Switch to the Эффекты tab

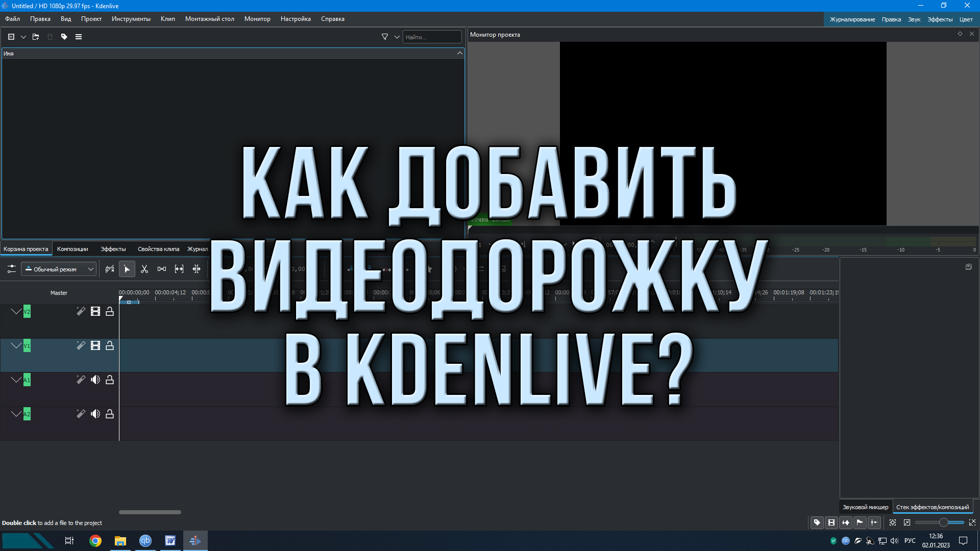(x=113, y=248)
